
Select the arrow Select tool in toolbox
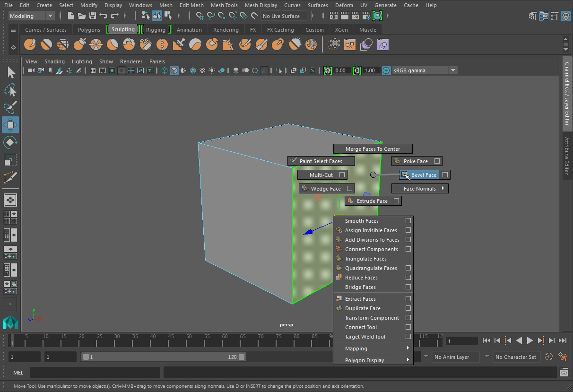pos(10,72)
